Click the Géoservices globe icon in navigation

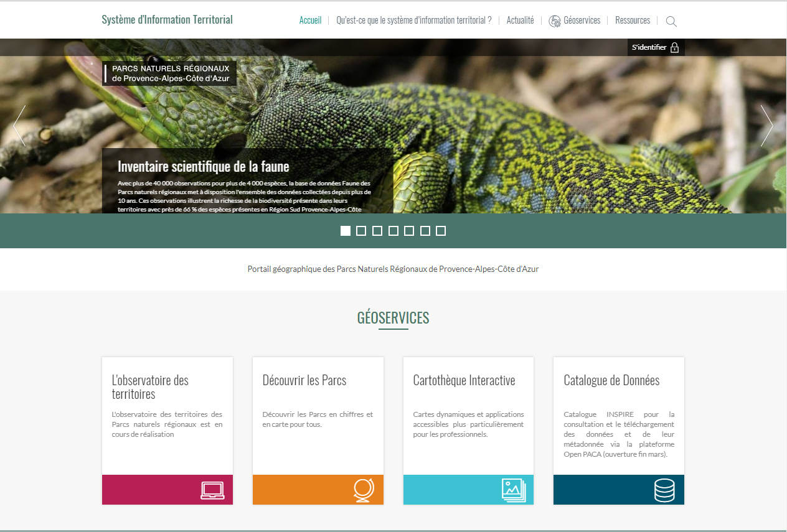554,21
